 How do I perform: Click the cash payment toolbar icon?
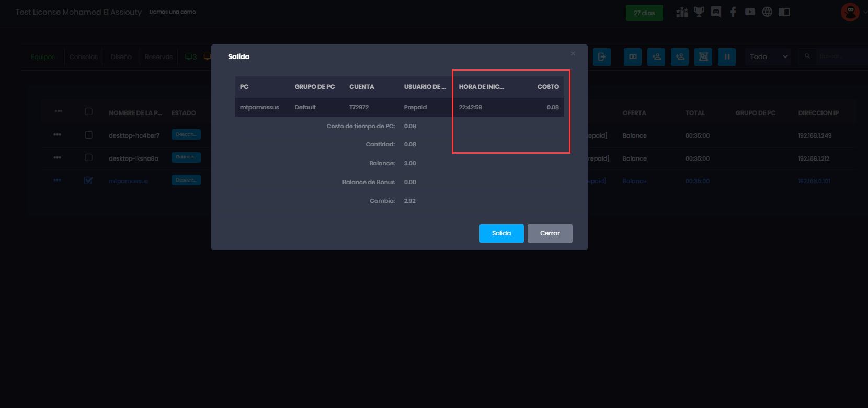(x=633, y=57)
